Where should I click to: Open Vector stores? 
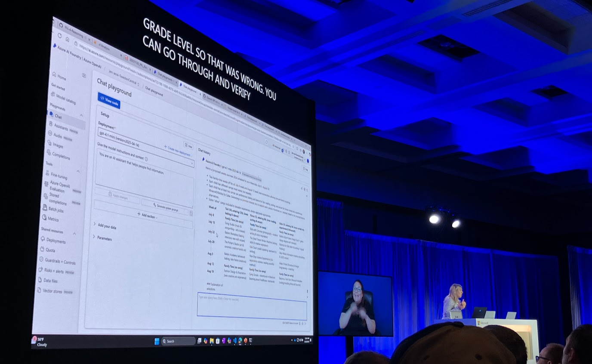point(55,291)
